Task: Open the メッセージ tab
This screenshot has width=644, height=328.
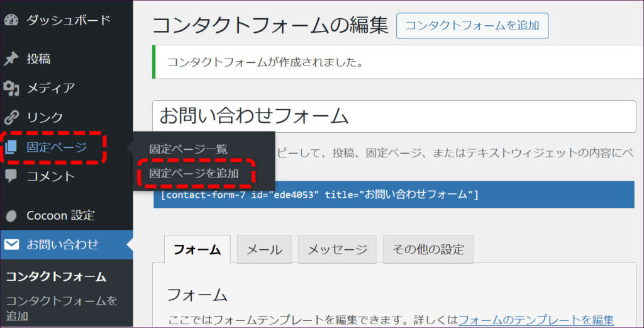Action: [337, 249]
